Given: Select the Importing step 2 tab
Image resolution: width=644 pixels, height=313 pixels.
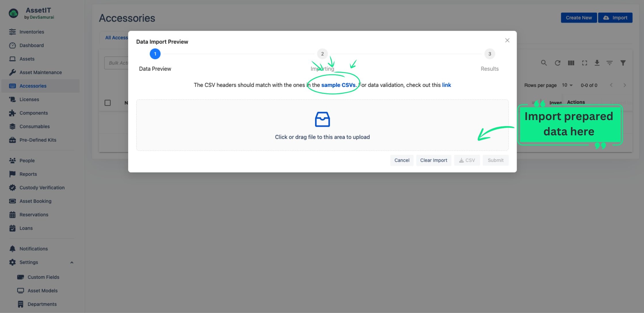Looking at the screenshot, I should [x=322, y=54].
